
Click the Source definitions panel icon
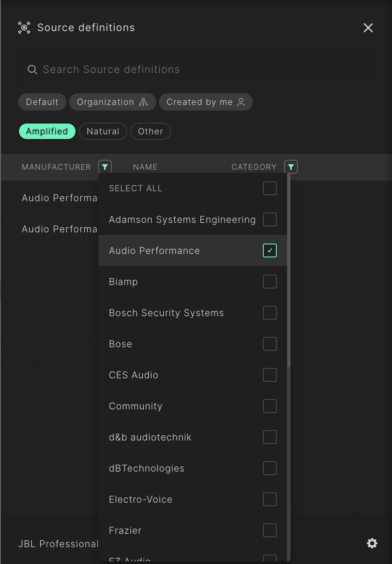[x=24, y=28]
